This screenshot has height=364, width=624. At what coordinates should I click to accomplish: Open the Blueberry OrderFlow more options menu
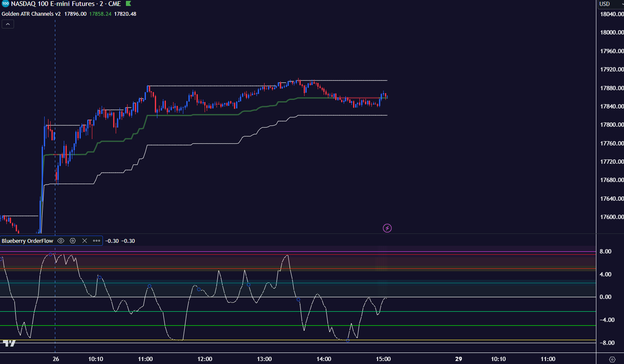(96, 241)
